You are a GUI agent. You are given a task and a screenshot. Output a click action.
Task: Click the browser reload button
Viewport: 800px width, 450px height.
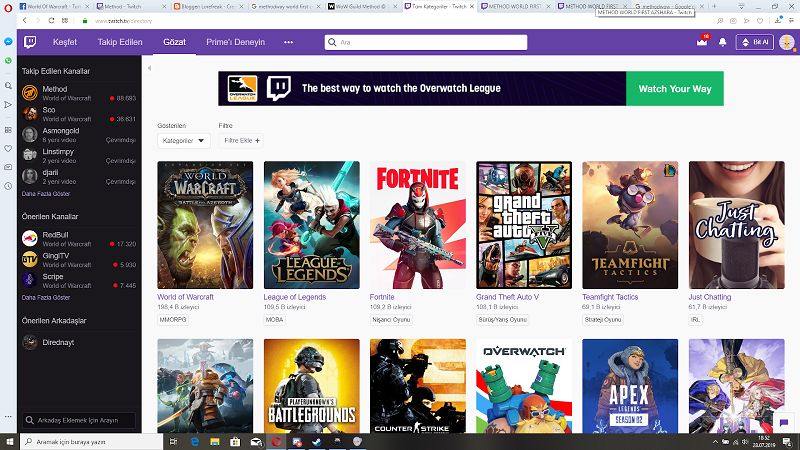(x=51, y=20)
